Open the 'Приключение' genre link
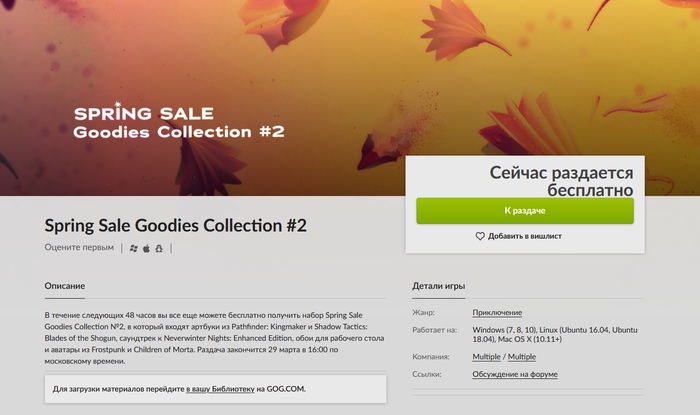 pos(497,313)
